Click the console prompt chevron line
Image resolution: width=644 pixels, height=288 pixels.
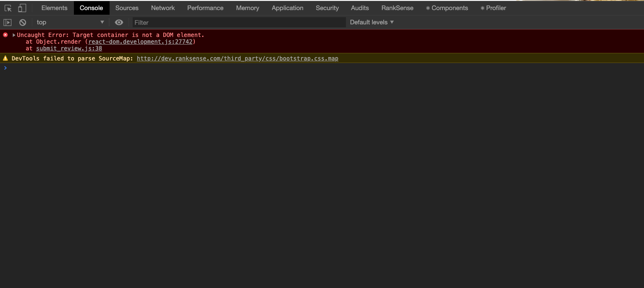coord(5,68)
